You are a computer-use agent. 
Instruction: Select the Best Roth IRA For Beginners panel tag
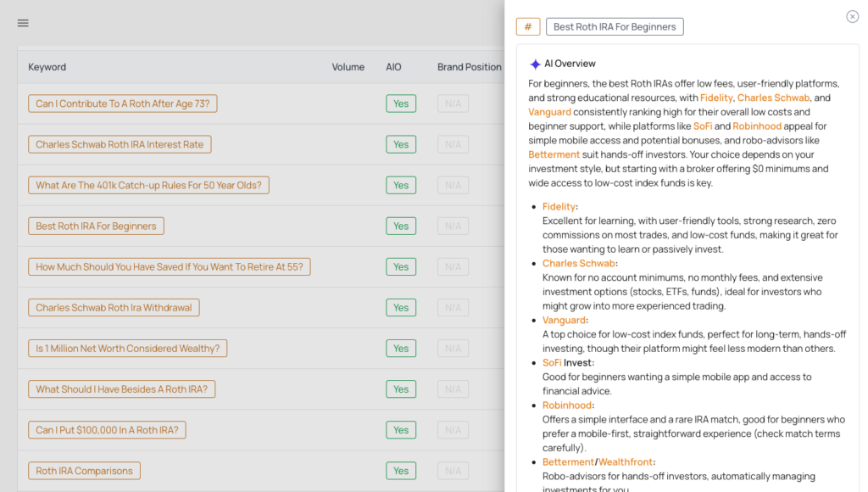tap(614, 27)
